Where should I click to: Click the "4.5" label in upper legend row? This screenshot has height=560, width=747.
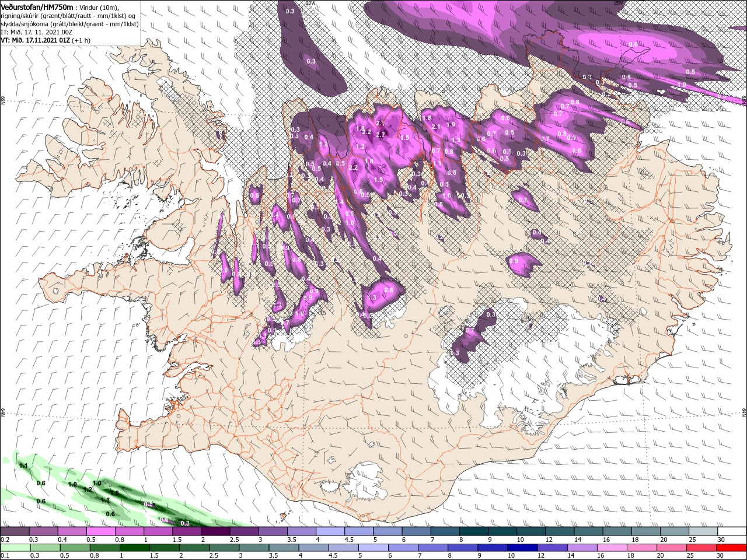click(349, 540)
